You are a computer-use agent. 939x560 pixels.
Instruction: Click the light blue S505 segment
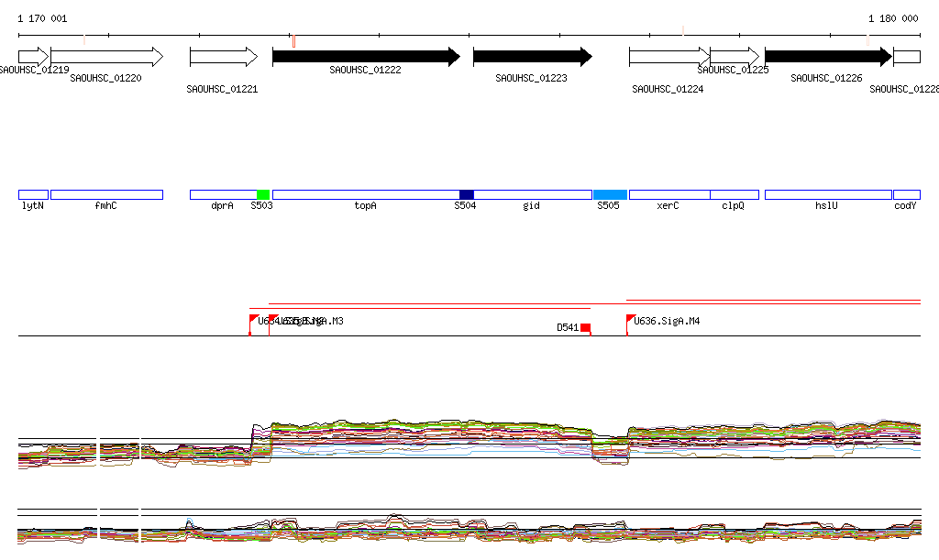click(x=610, y=194)
